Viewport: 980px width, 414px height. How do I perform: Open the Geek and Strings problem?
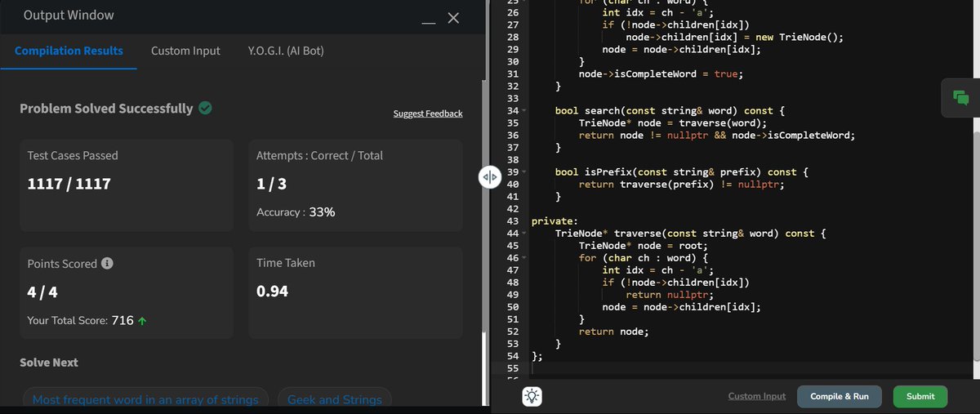click(x=335, y=399)
